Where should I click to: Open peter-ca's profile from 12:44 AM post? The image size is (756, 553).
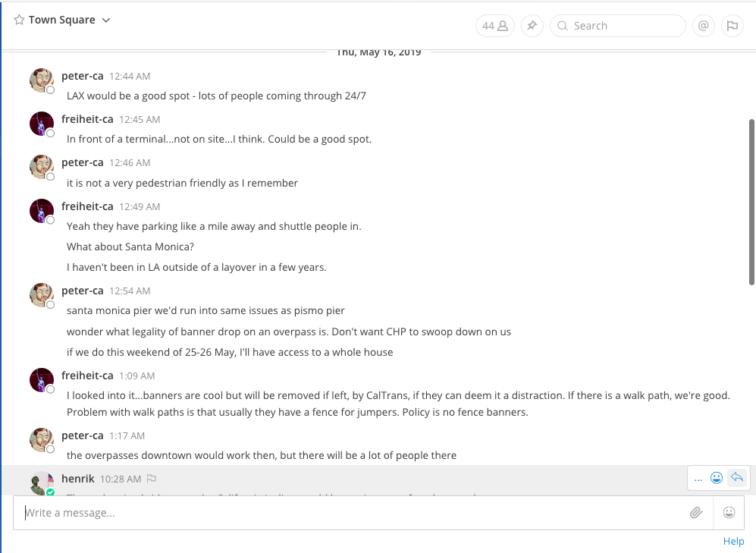82,76
